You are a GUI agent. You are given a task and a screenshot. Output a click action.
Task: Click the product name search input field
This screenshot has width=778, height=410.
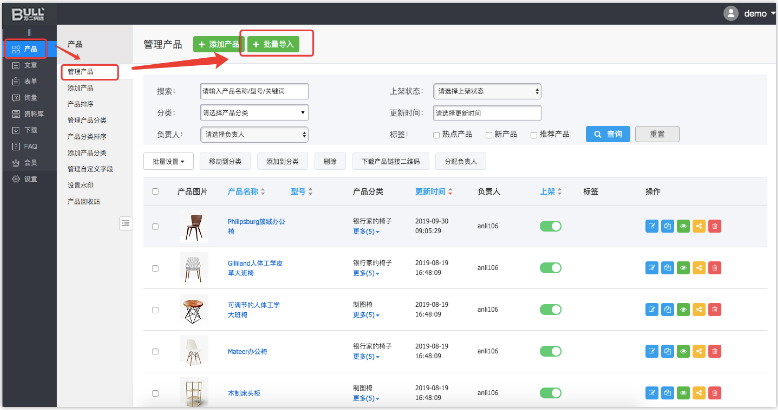coord(254,91)
